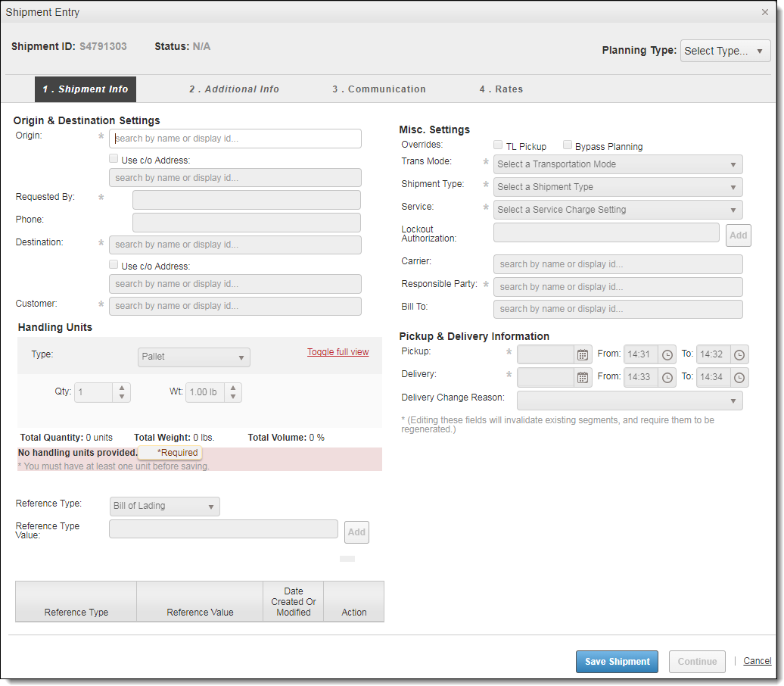Enable the TL Pickup override checkbox
The image size is (784, 686).
498,145
